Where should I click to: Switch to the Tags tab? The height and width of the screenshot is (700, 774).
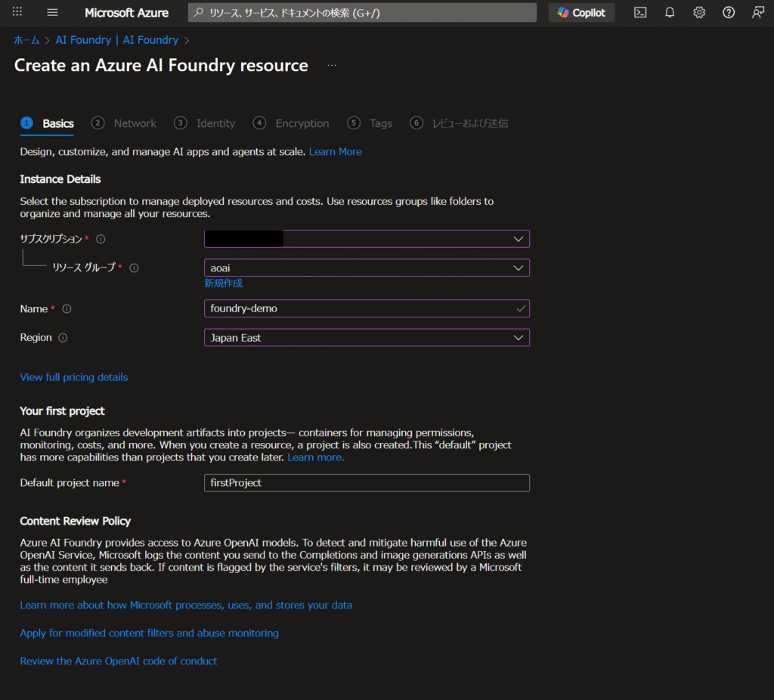[x=370, y=123]
